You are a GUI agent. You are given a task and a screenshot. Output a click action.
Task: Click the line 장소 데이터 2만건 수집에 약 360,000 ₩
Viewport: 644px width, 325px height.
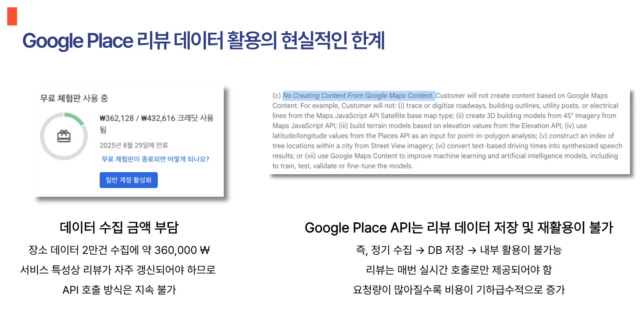tap(119, 250)
